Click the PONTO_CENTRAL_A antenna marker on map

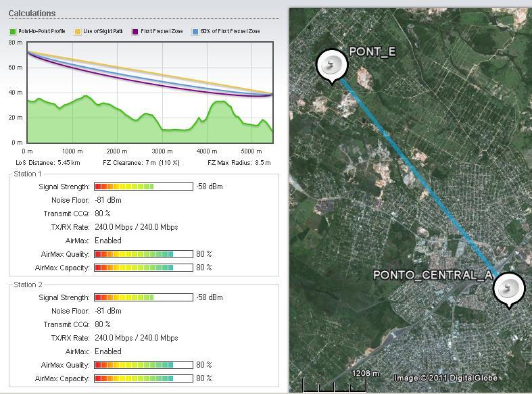coord(508,289)
